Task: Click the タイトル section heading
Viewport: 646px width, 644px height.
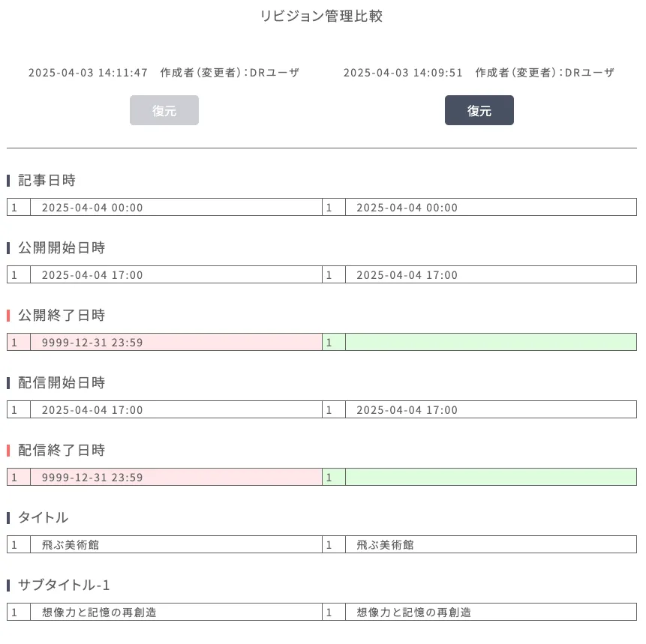Action: [43, 517]
